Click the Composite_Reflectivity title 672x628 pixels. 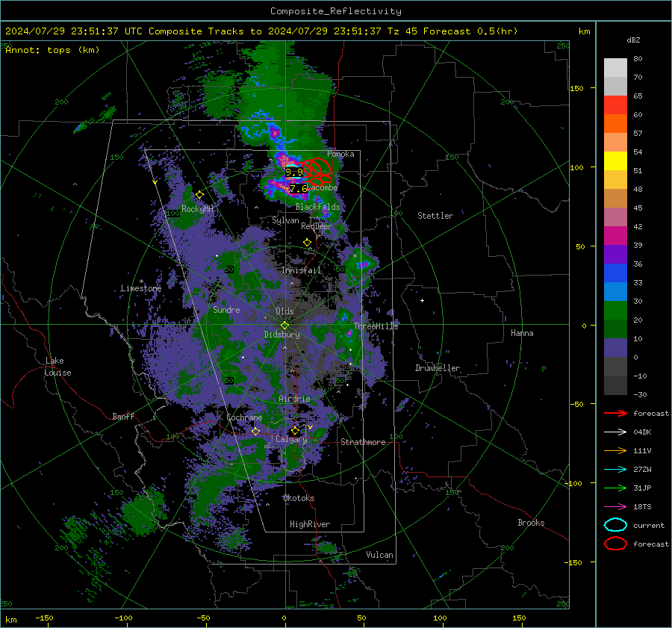point(336,11)
